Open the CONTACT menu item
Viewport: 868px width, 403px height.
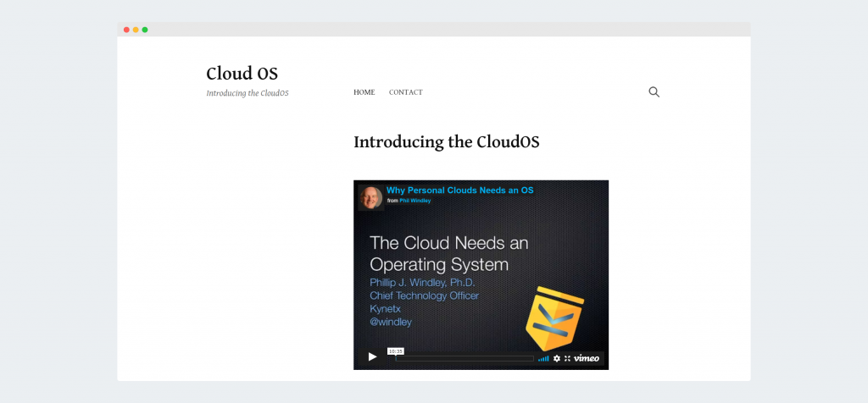tap(406, 92)
